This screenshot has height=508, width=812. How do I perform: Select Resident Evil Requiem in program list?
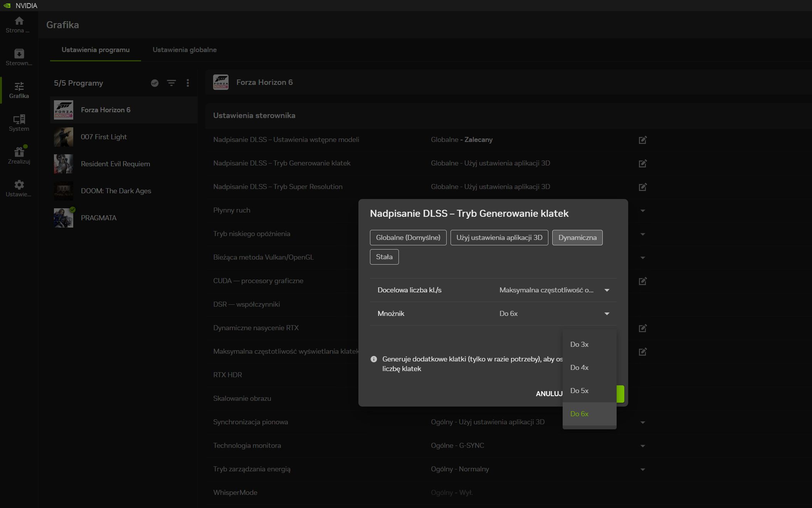pyautogui.click(x=124, y=164)
